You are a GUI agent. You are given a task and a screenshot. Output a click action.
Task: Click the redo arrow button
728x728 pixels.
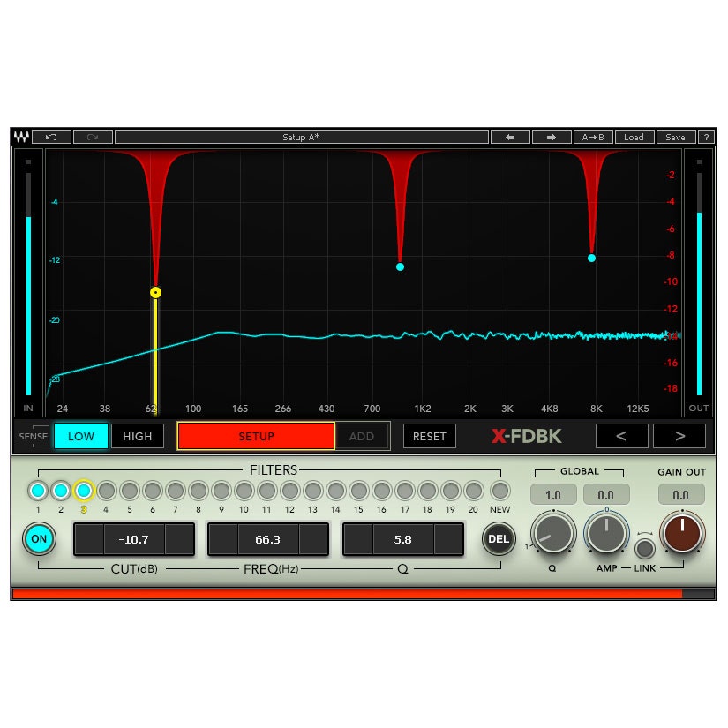(x=93, y=137)
